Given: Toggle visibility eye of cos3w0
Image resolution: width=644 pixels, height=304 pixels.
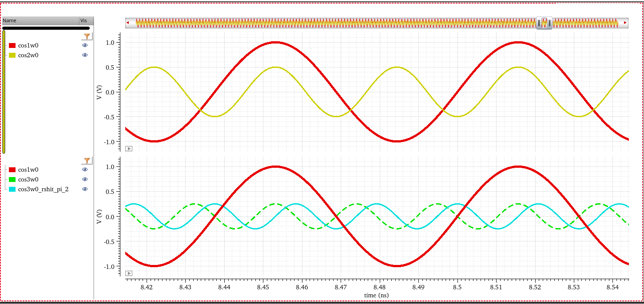Looking at the screenshot, I should [85, 179].
